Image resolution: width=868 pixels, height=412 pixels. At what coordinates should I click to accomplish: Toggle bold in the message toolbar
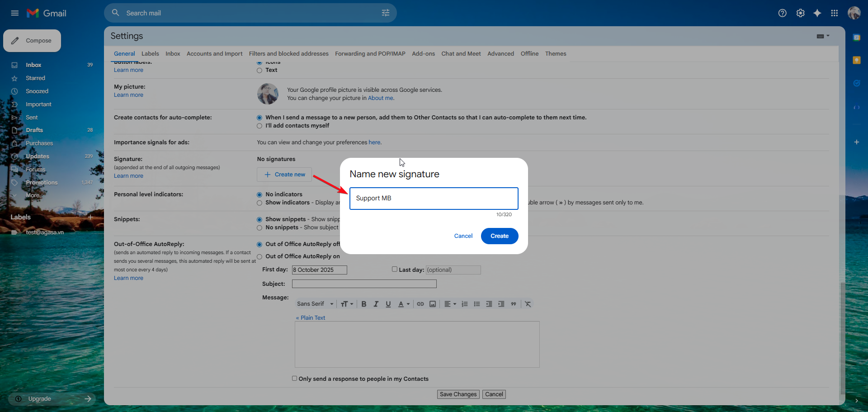[363, 304]
